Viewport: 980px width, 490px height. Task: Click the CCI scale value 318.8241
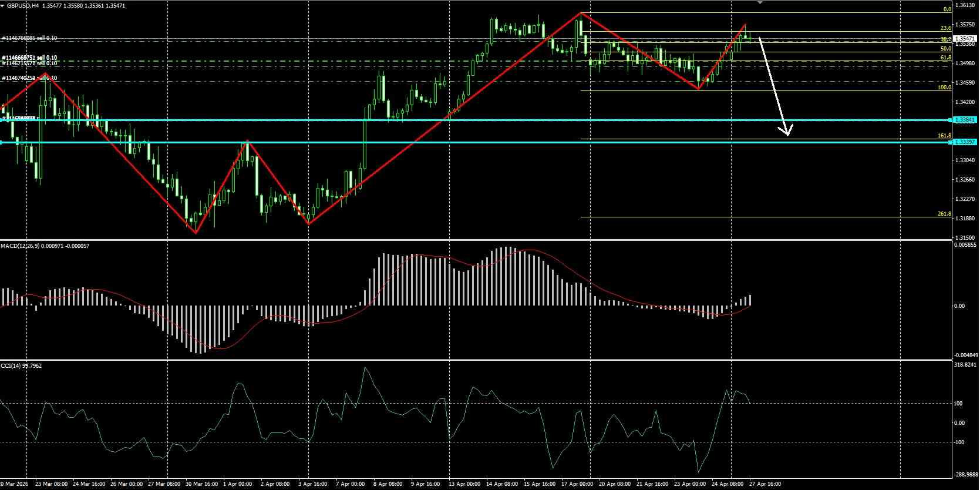pos(966,365)
